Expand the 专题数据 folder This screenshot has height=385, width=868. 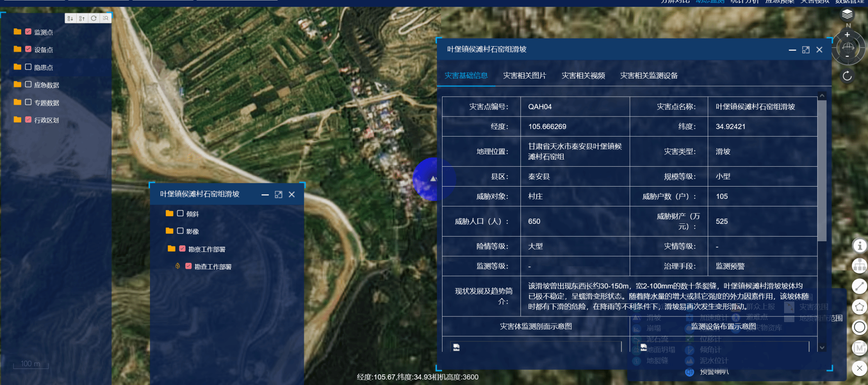[x=17, y=102]
